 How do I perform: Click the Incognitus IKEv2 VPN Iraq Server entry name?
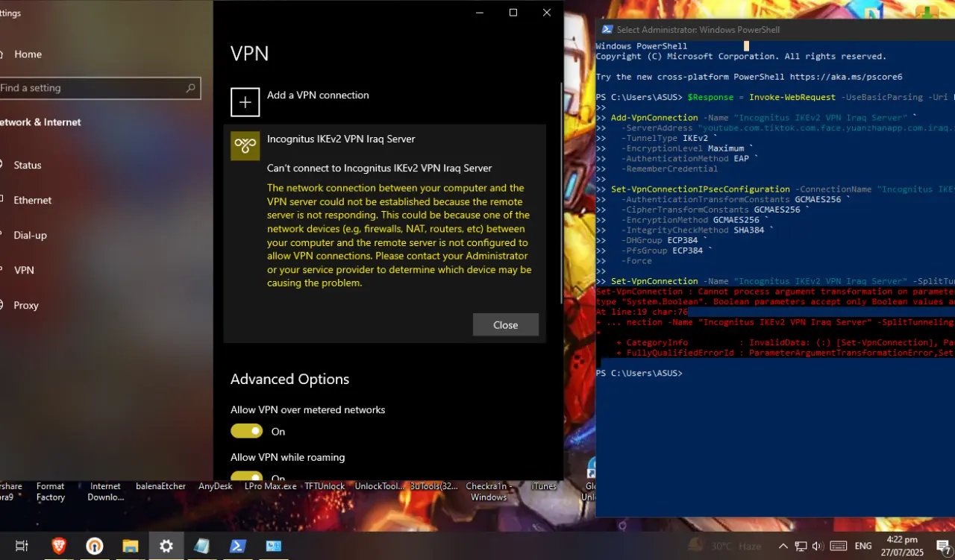pos(341,139)
